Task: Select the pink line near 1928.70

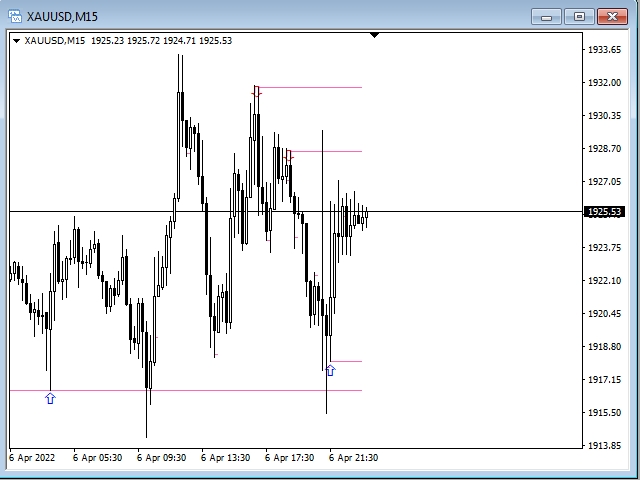Action: coord(327,151)
